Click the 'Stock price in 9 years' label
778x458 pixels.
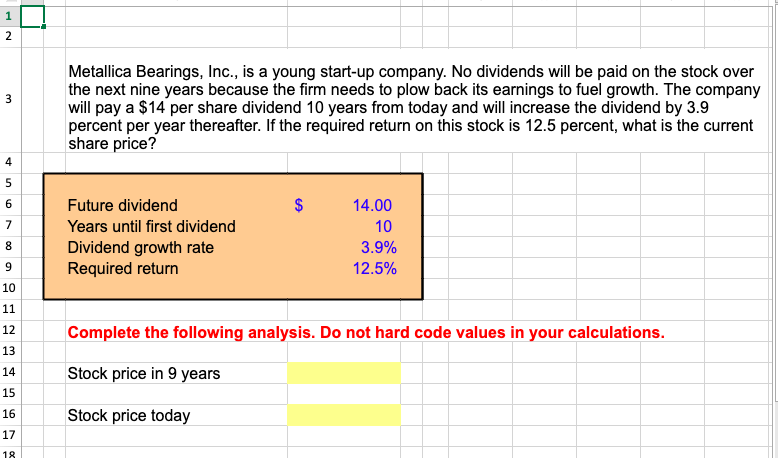click(143, 373)
